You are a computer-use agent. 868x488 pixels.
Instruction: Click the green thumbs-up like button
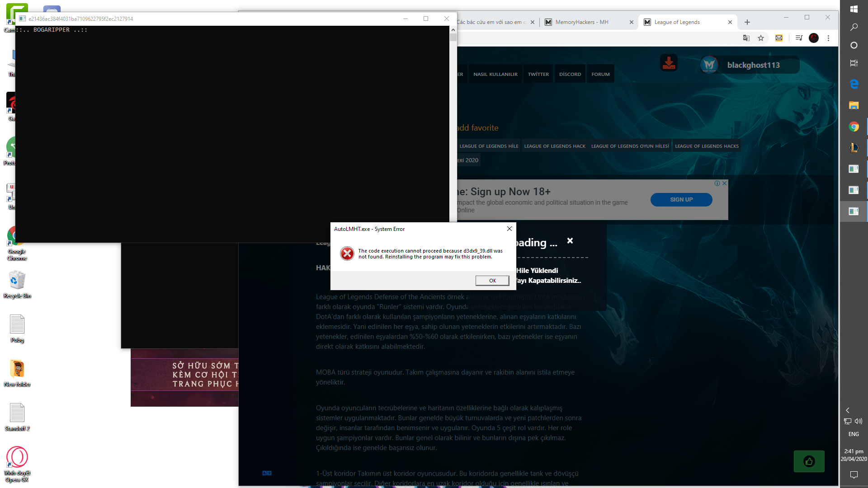809,461
